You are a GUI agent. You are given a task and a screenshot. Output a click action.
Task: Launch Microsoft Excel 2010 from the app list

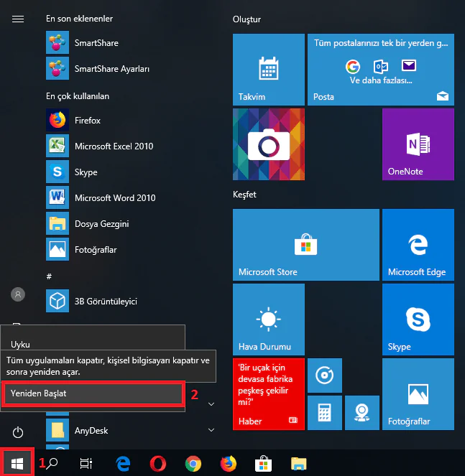click(x=114, y=146)
